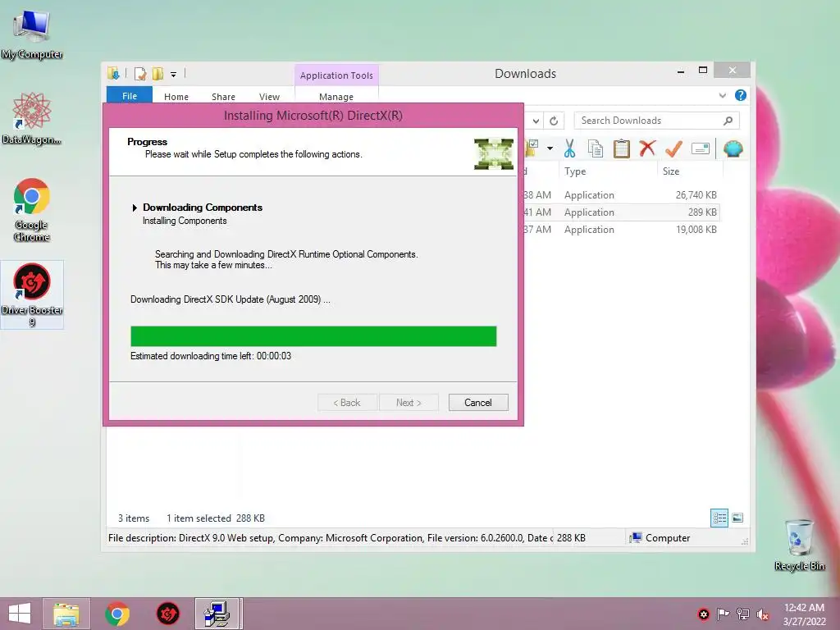This screenshot has height=630, width=840.
Task: Sort files by the Size column
Action: coord(689,171)
